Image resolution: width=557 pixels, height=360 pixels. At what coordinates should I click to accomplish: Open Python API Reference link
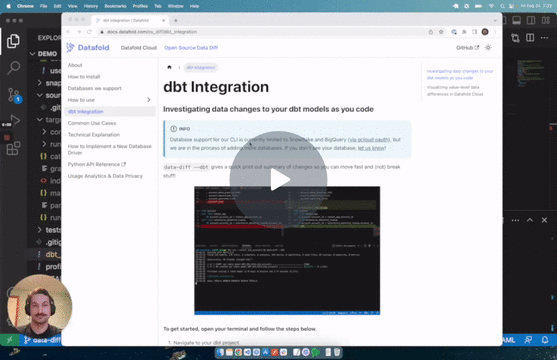(x=97, y=164)
